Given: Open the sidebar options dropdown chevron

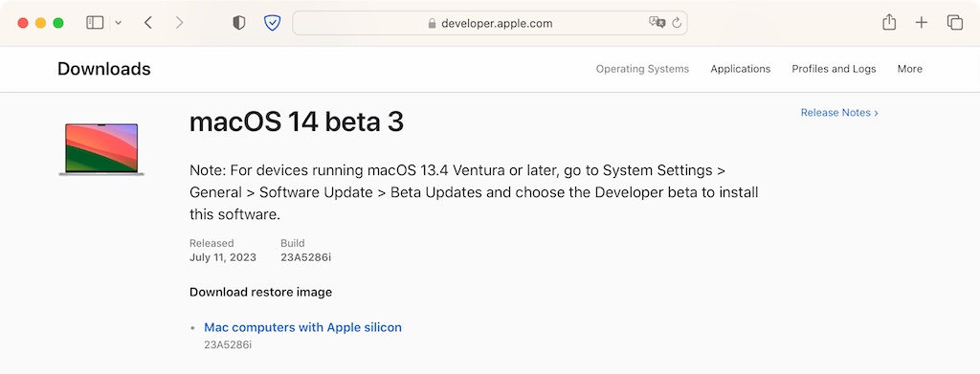Looking at the screenshot, I should (118, 23).
